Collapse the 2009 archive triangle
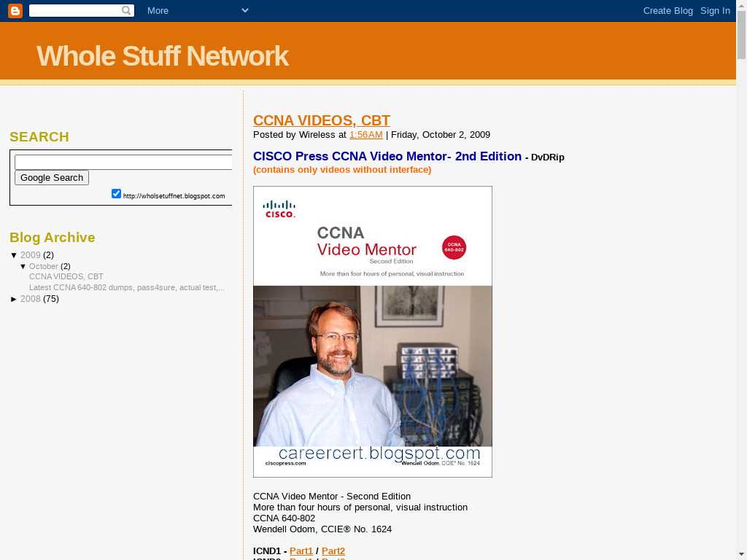747x560 pixels. (14, 255)
